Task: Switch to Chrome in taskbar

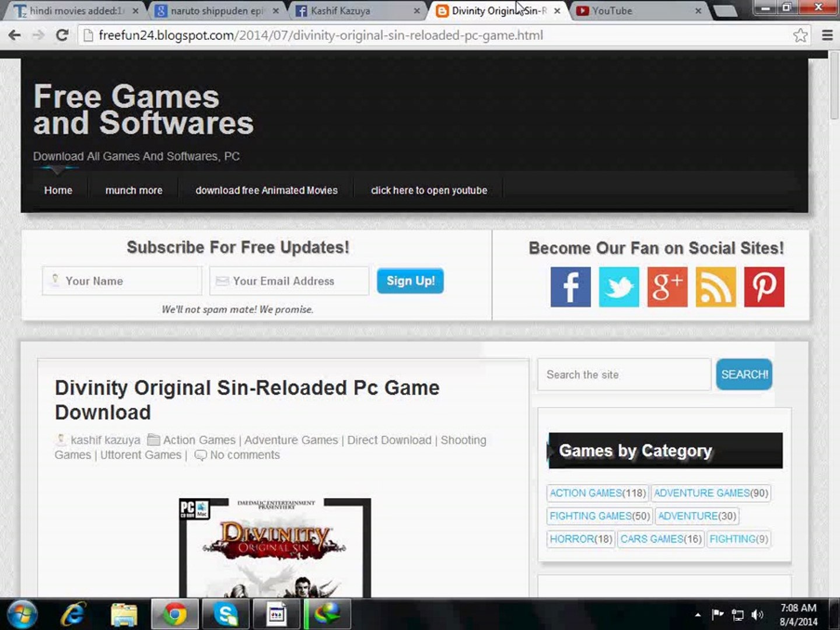Action: tap(174, 614)
